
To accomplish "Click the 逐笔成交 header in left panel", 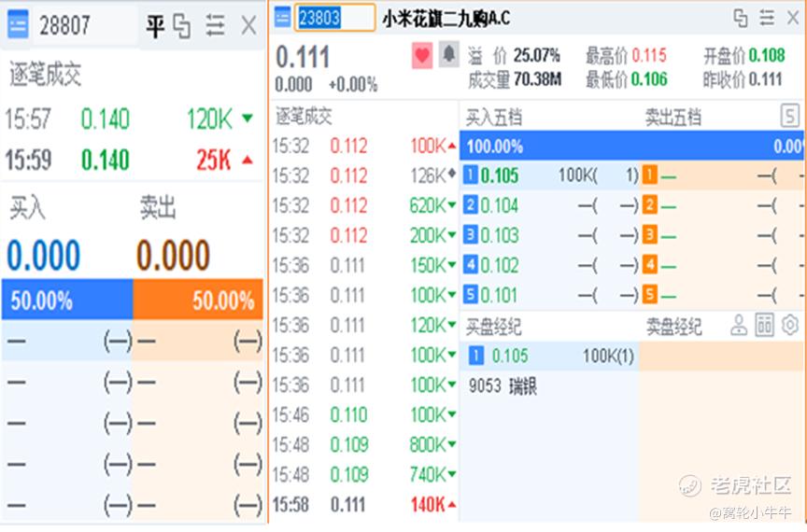I will click(45, 74).
